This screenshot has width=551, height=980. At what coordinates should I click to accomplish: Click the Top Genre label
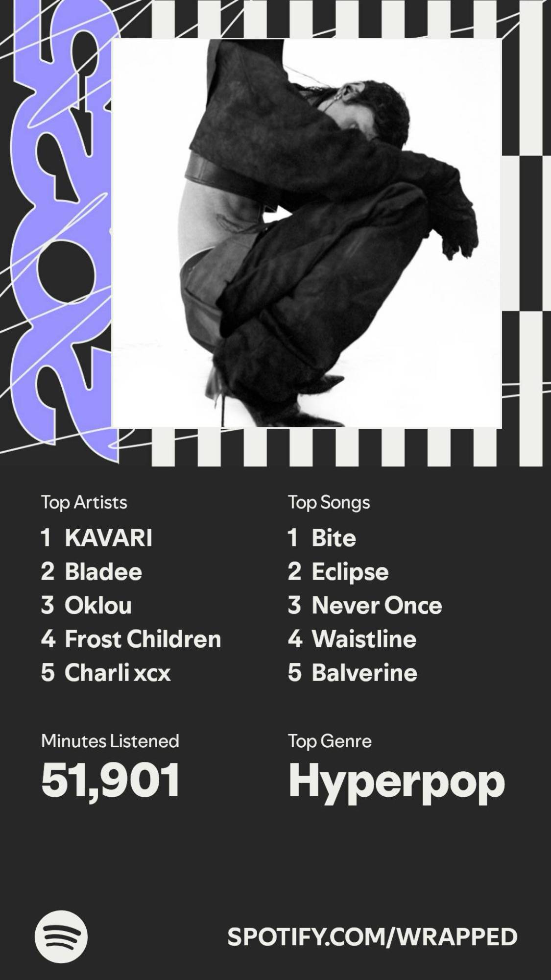pos(330,741)
